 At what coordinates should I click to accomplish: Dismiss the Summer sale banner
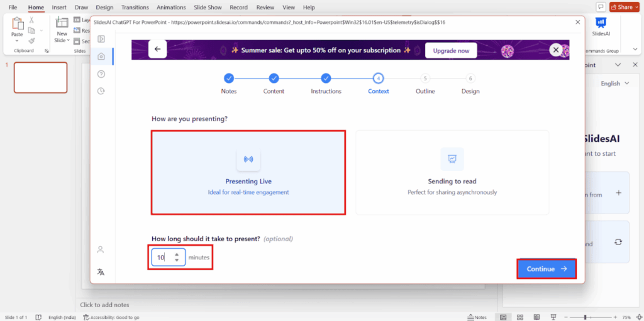pos(555,50)
